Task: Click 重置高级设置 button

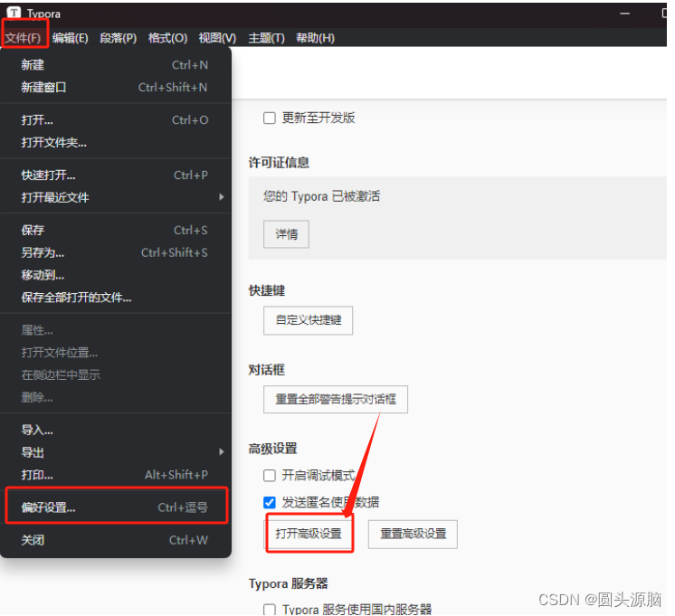Action: (x=413, y=535)
